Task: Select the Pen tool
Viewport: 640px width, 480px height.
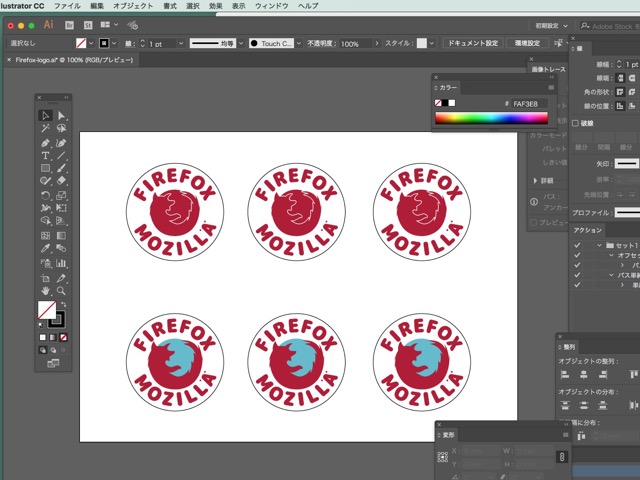Action: tap(45, 143)
